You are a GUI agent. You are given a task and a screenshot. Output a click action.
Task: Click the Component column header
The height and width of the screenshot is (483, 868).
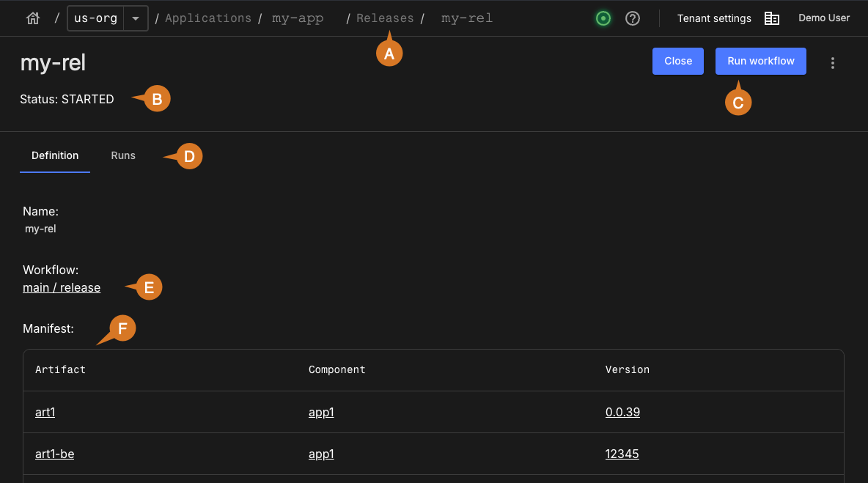[x=336, y=369]
